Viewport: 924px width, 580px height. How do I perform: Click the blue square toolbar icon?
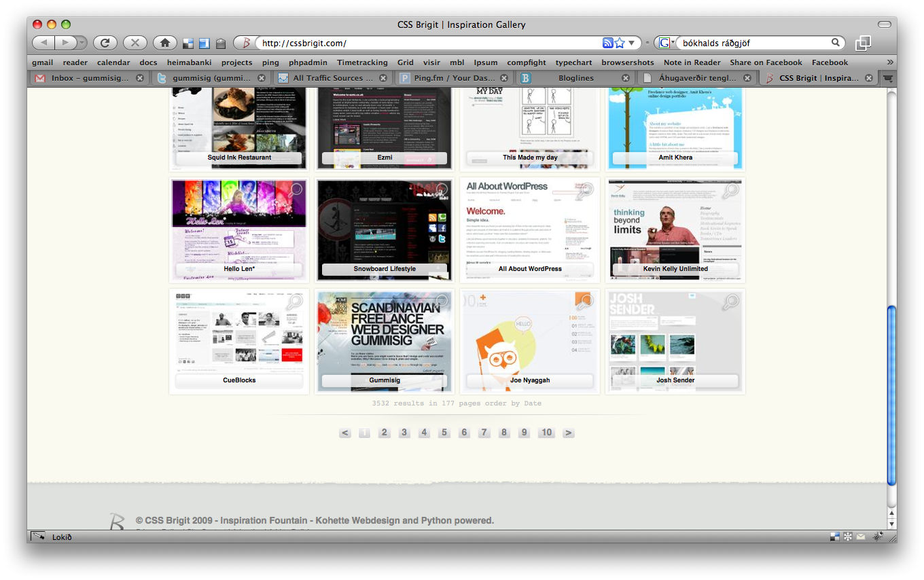[205, 43]
